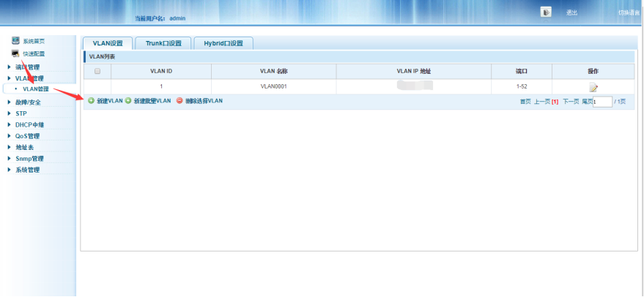Click the VLAN ID column header

click(x=161, y=72)
